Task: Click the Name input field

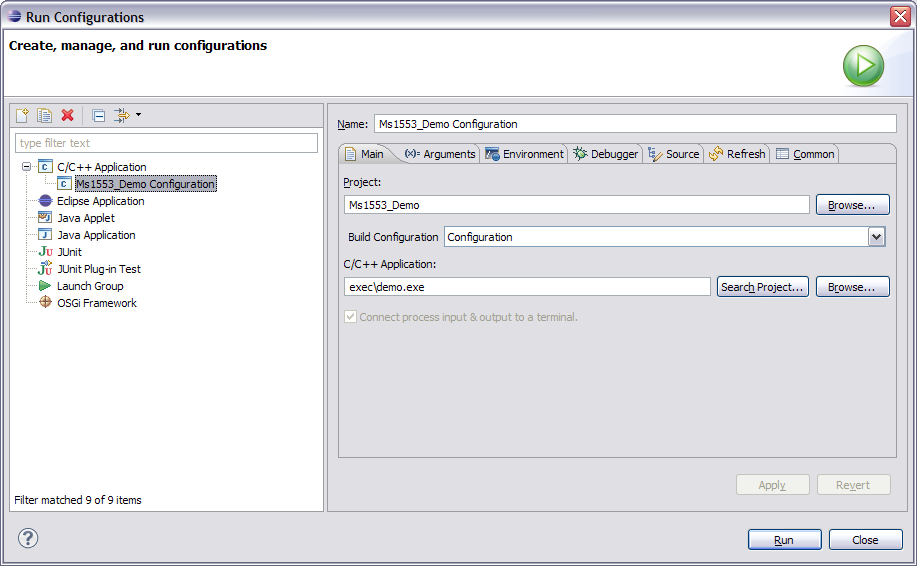Action: (635, 123)
